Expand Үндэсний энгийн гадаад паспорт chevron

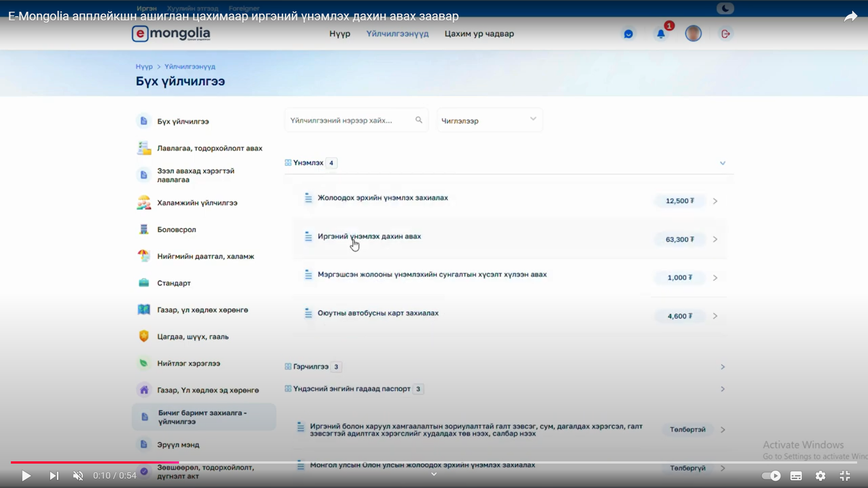pos(722,389)
